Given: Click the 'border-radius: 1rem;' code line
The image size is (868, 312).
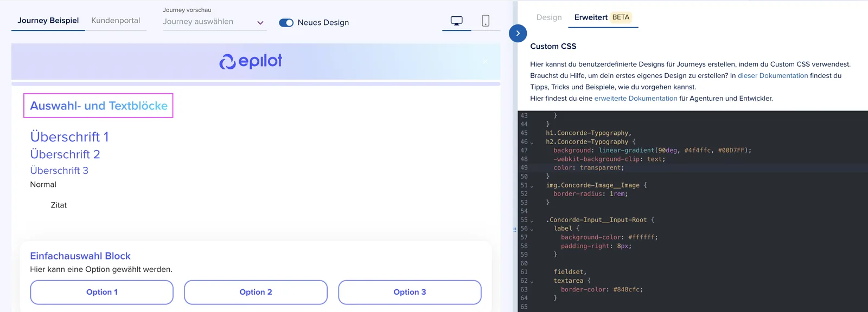Looking at the screenshot, I should [x=590, y=194].
